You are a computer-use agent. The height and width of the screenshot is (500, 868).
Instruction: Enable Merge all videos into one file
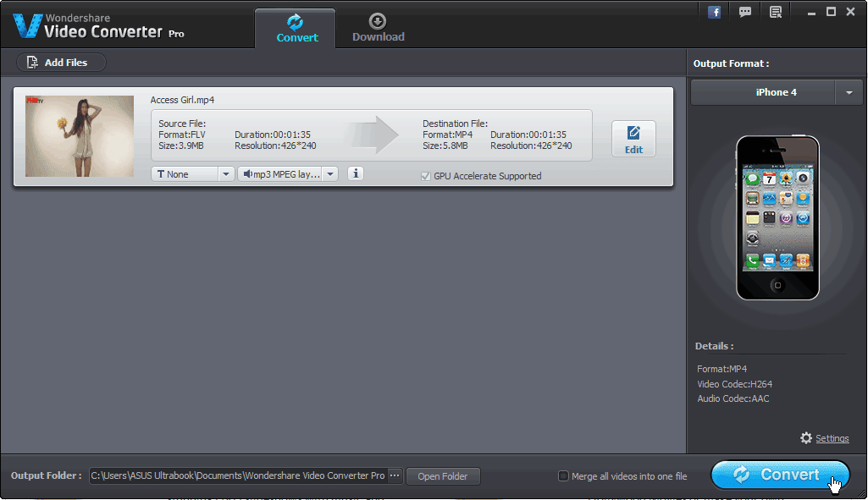(563, 475)
